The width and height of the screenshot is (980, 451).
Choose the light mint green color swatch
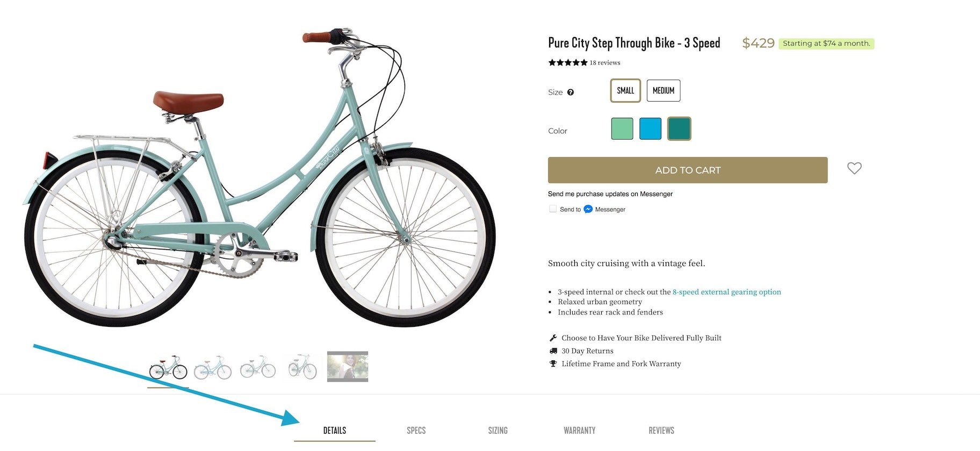(x=622, y=129)
